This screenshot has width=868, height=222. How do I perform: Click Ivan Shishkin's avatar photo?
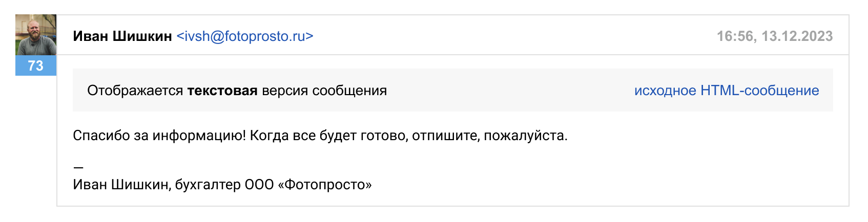click(x=36, y=35)
